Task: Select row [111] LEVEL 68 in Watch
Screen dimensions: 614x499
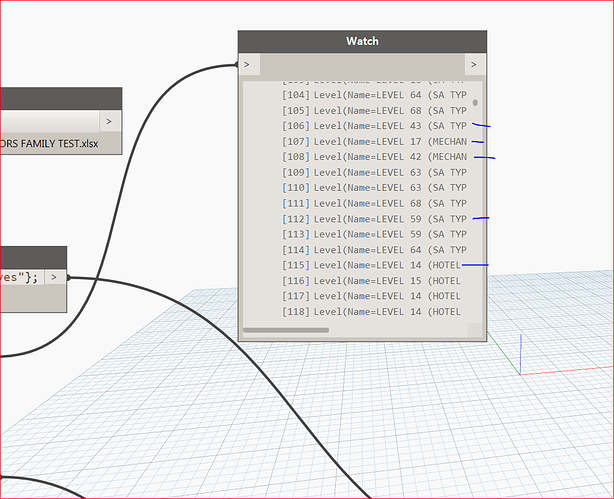Action: point(374,204)
